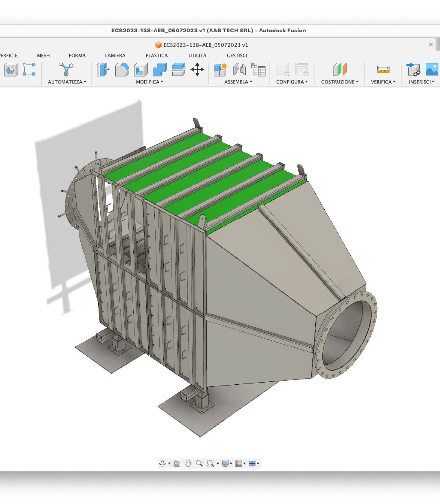Open the Orbit type dropdown arrow

(x=169, y=464)
